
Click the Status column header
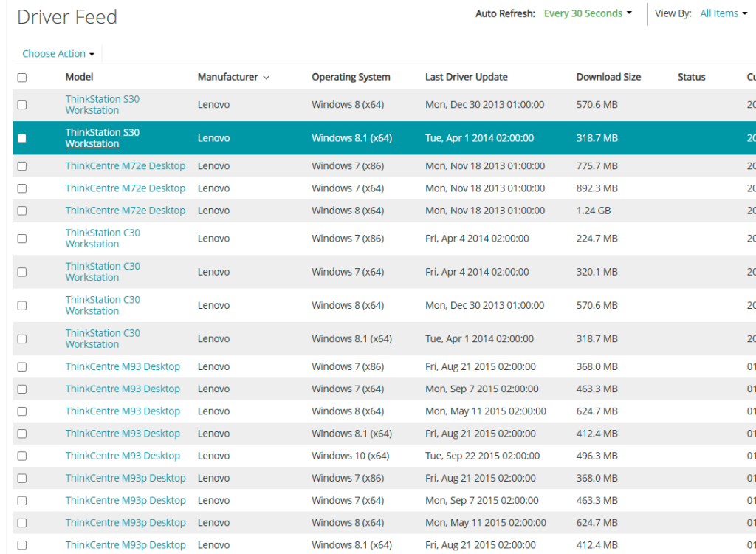click(x=691, y=77)
